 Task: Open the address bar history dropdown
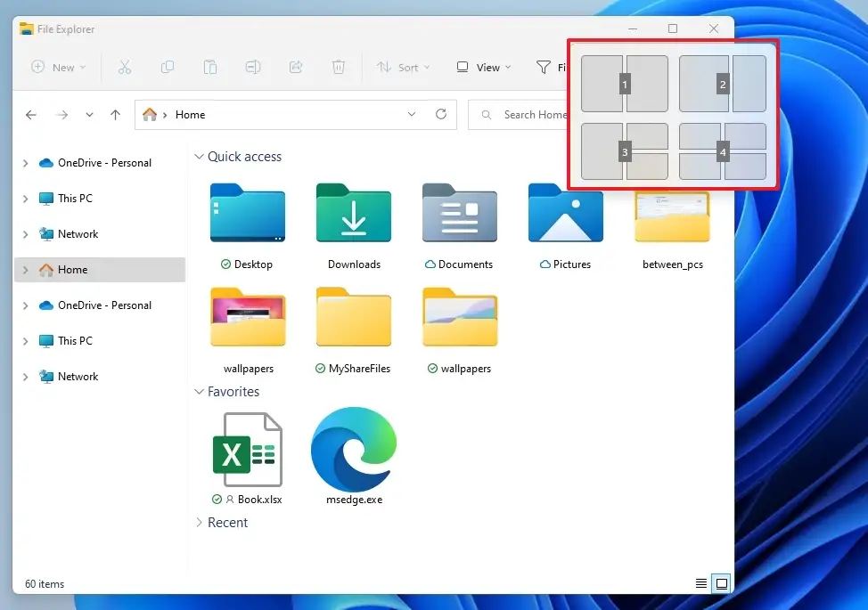point(411,115)
